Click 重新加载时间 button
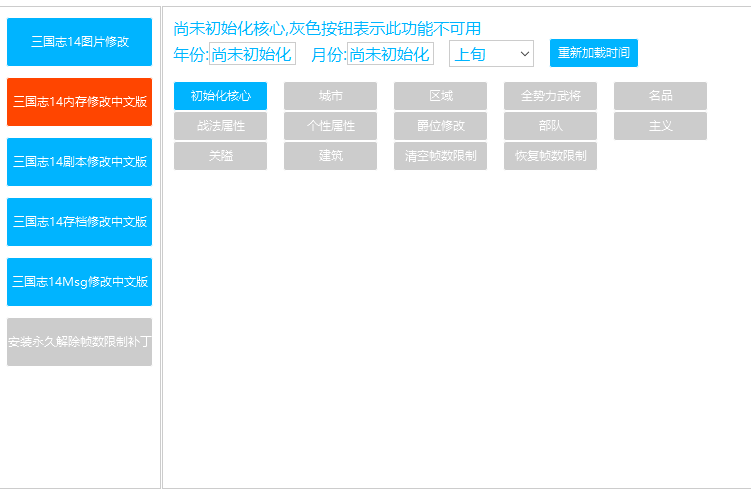The image size is (751, 496). [594, 53]
